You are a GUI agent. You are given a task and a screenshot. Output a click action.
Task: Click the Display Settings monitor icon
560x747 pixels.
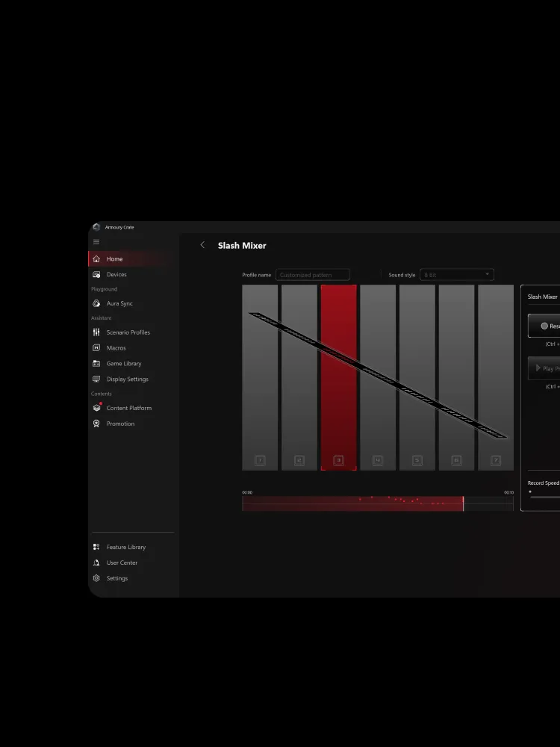point(96,379)
